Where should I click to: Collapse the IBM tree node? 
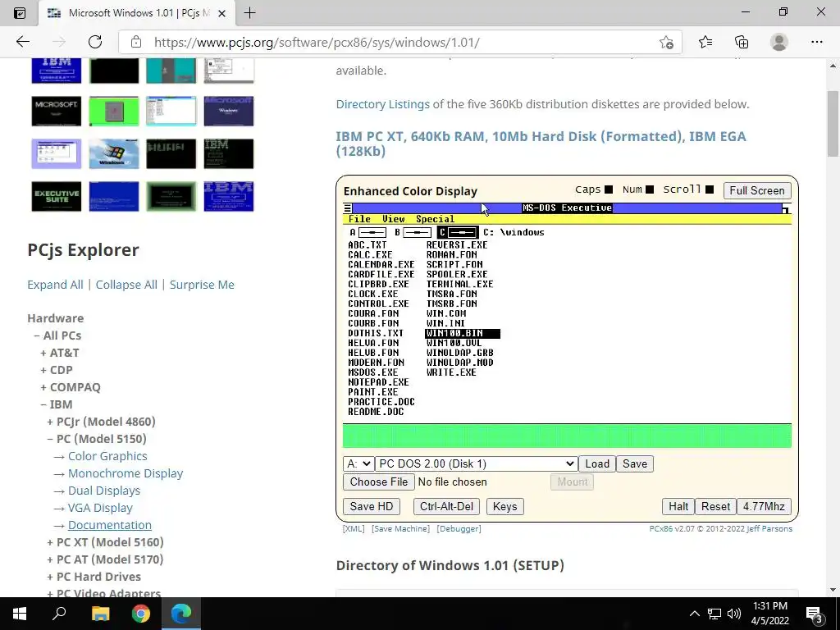coord(43,404)
